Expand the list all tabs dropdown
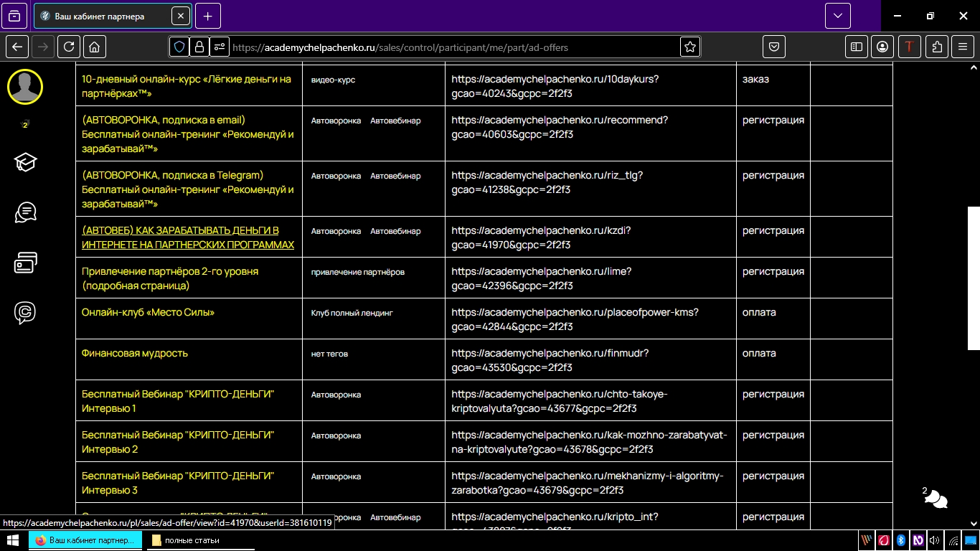The image size is (980, 551). coord(838,16)
